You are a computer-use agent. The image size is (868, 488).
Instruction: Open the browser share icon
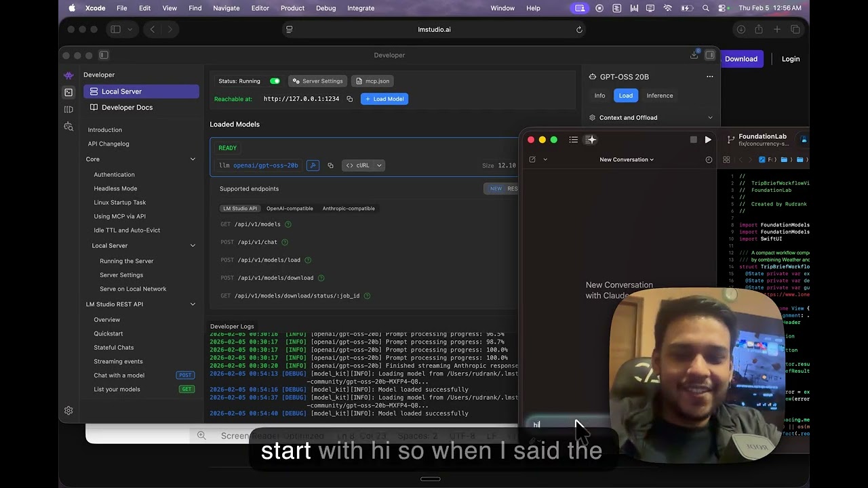tap(759, 30)
